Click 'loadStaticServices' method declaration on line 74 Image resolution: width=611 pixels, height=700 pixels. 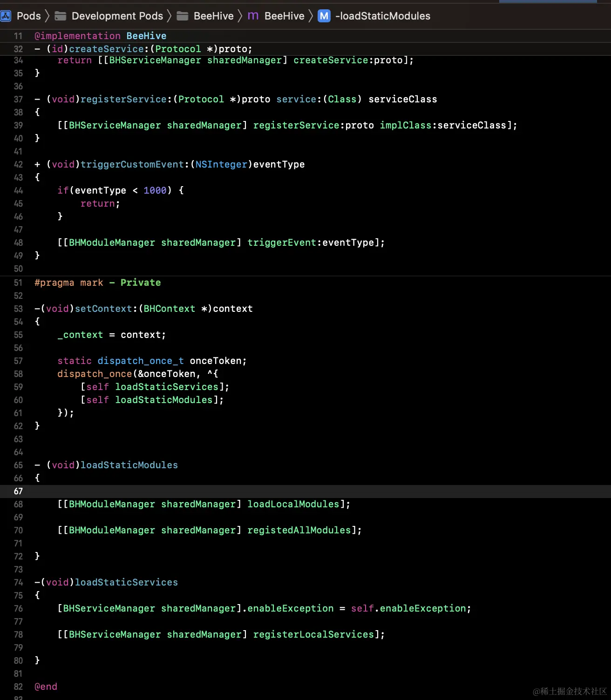click(126, 582)
